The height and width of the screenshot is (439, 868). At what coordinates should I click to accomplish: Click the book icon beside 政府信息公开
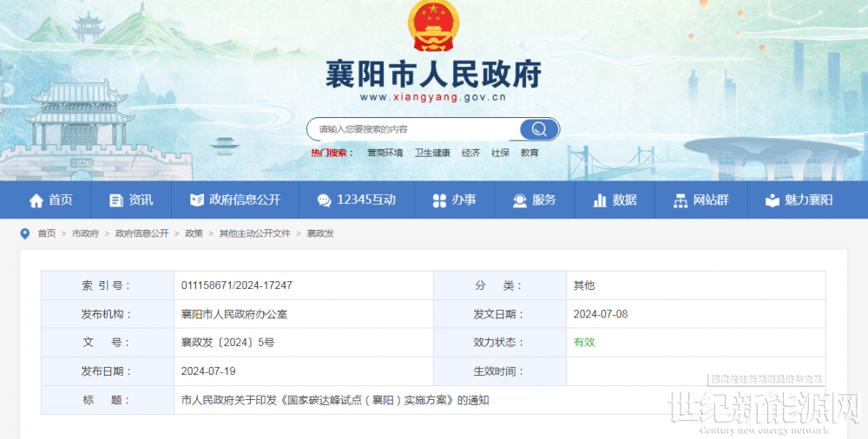(x=196, y=200)
